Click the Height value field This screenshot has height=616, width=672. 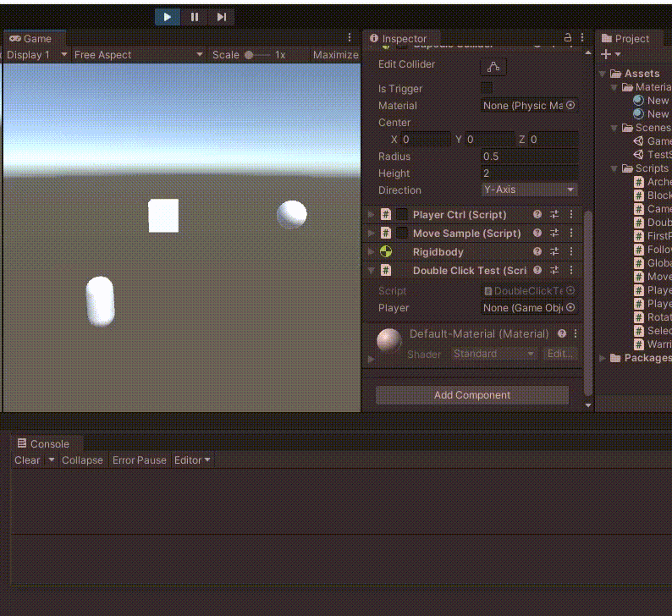pyautogui.click(x=529, y=173)
